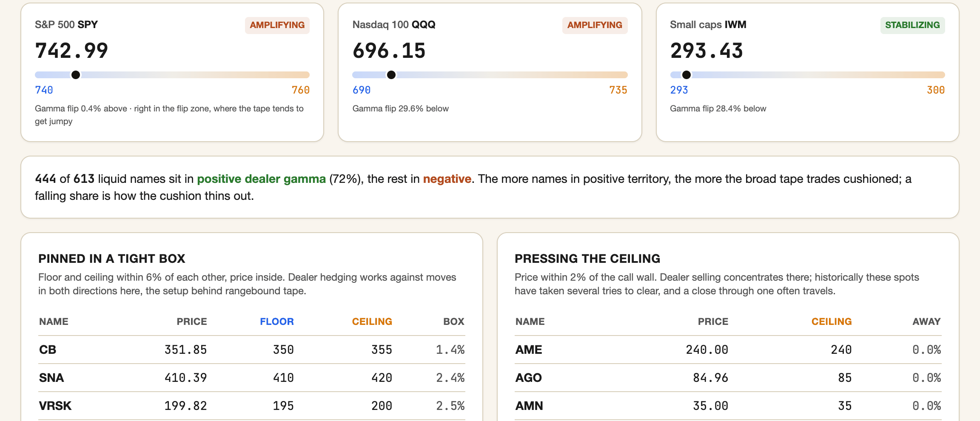Click the 'PINNED IN A TIGHT BOX' heading
This screenshot has width=980, height=421.
pos(112,259)
